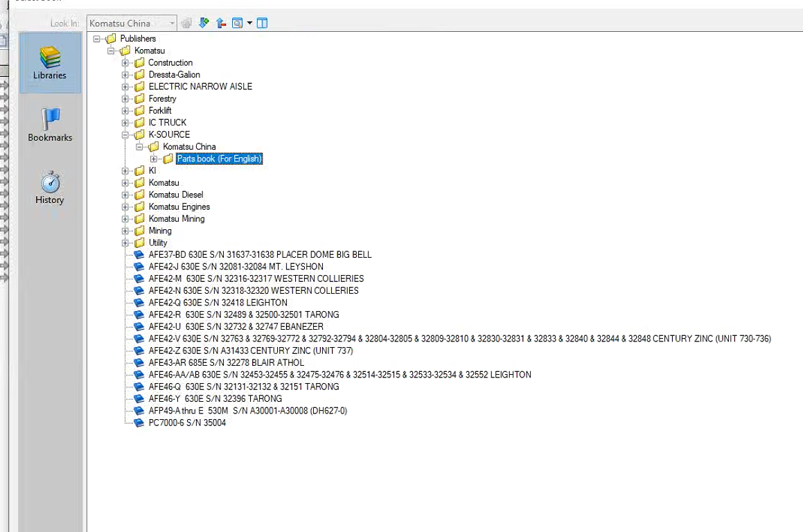Select the Dressta-Galion folder label
This screenshot has width=803, height=532.
click(x=174, y=75)
